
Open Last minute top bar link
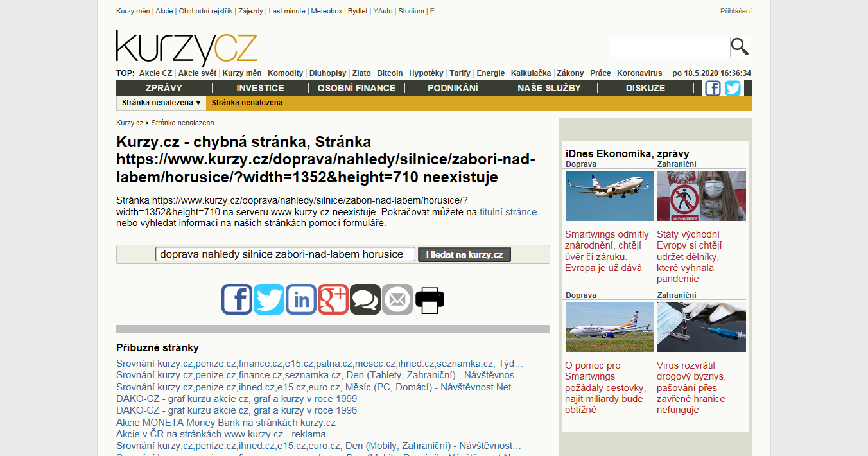(288, 11)
